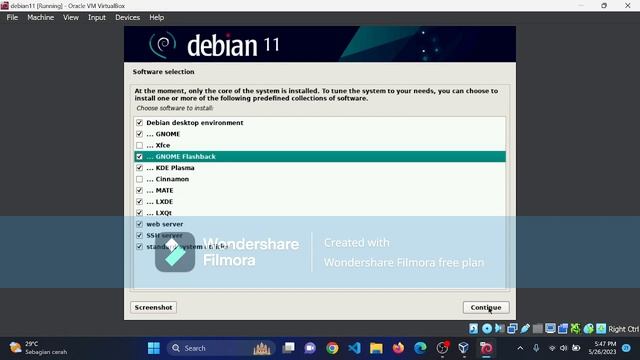Open the View menu
Image resolution: width=640 pixels, height=360 pixels.
click(x=71, y=18)
